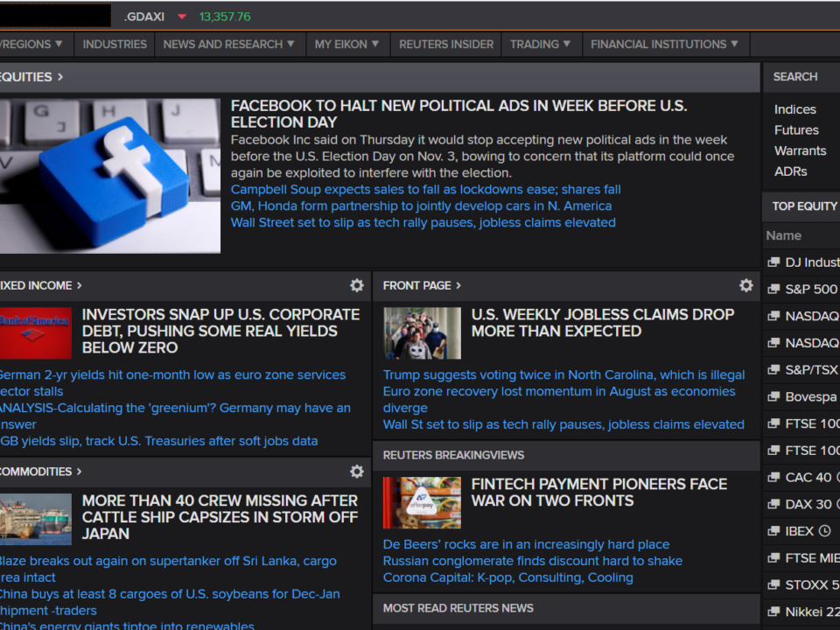Image resolution: width=840 pixels, height=630 pixels.
Task: Open the Regions dropdown menu
Action: [x=32, y=44]
